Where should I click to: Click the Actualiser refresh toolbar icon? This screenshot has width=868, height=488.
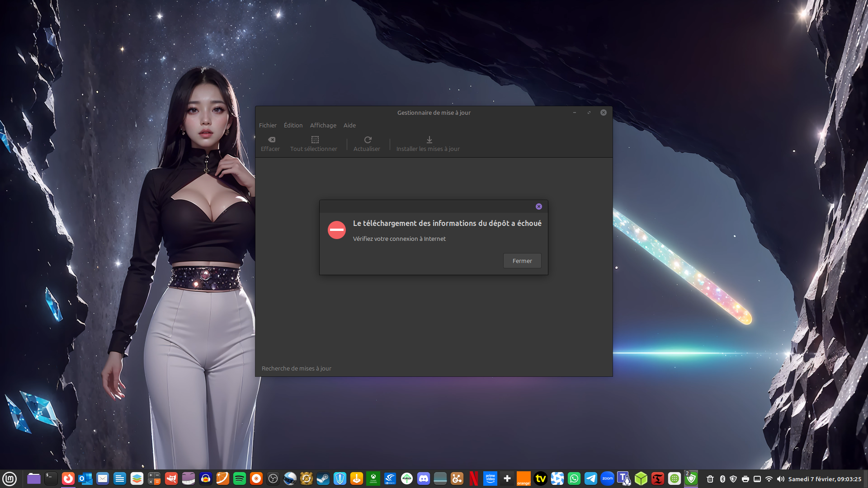tap(368, 140)
